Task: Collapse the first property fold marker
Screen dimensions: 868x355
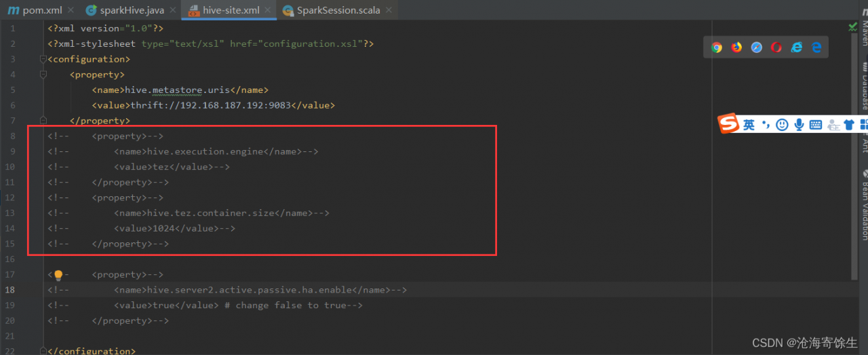Action: 43,75
